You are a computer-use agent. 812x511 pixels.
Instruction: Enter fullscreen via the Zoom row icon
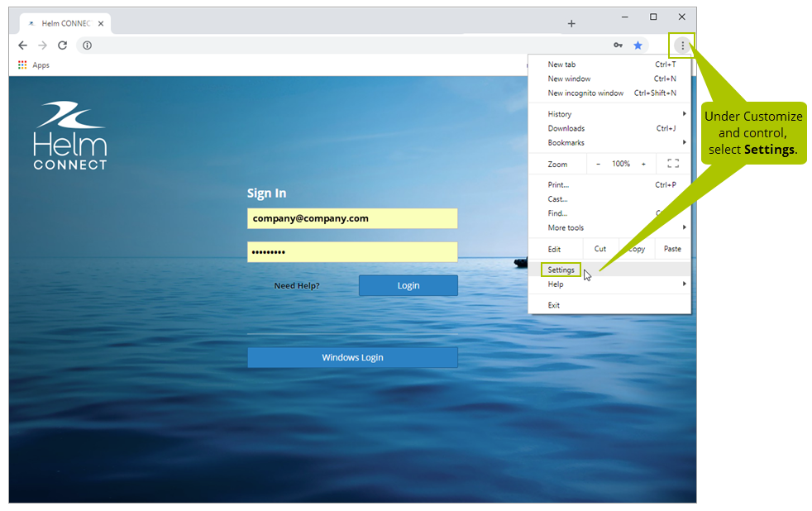[x=671, y=164]
